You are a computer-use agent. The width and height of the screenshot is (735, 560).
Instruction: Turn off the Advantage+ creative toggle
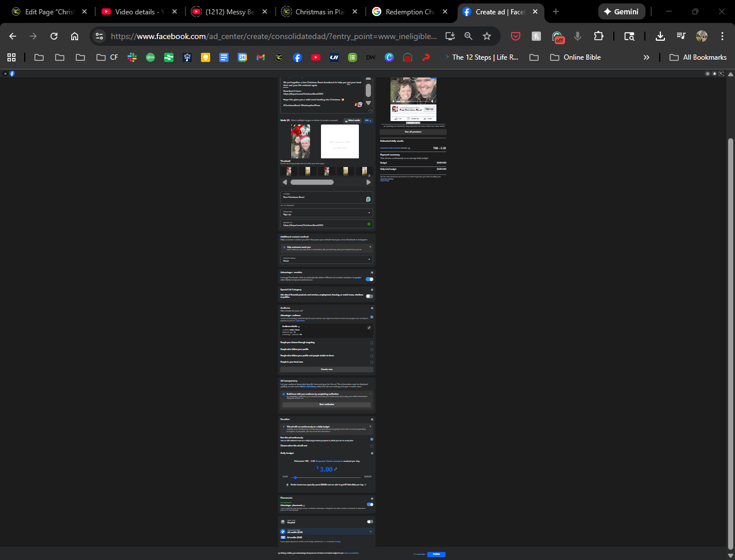coord(369,279)
